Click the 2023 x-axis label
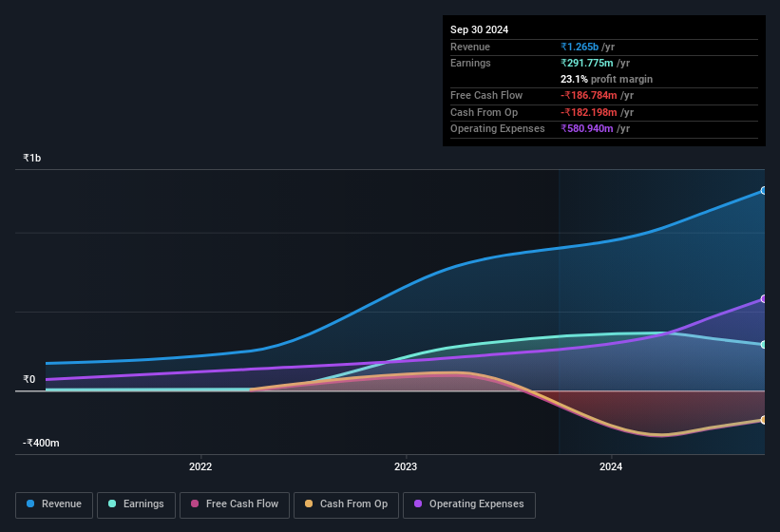 (406, 466)
